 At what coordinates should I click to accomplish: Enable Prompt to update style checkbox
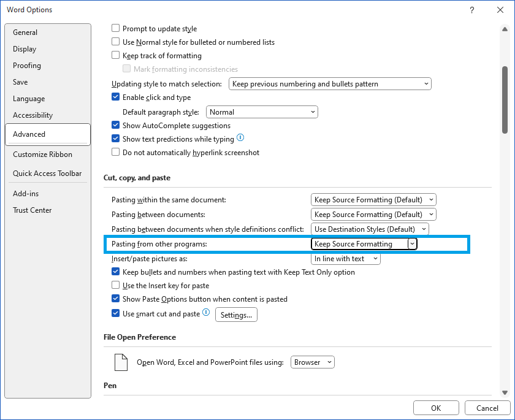tap(116, 29)
